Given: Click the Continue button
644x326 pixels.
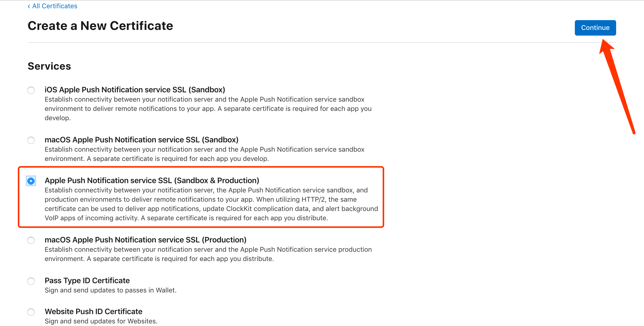Looking at the screenshot, I should click(x=595, y=28).
